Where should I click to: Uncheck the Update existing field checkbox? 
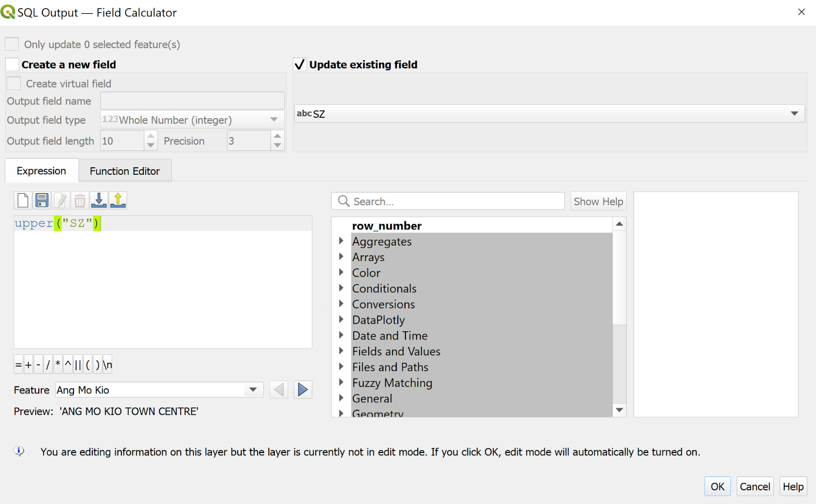coord(299,65)
